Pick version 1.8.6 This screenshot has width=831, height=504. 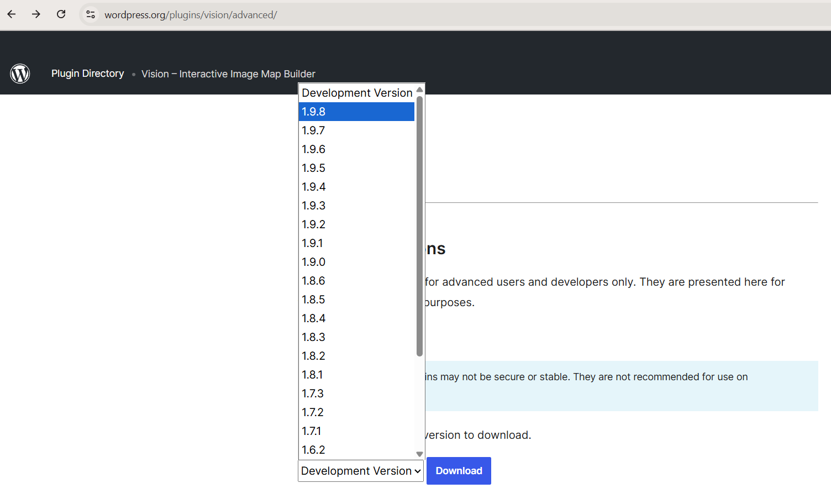[x=357, y=281]
